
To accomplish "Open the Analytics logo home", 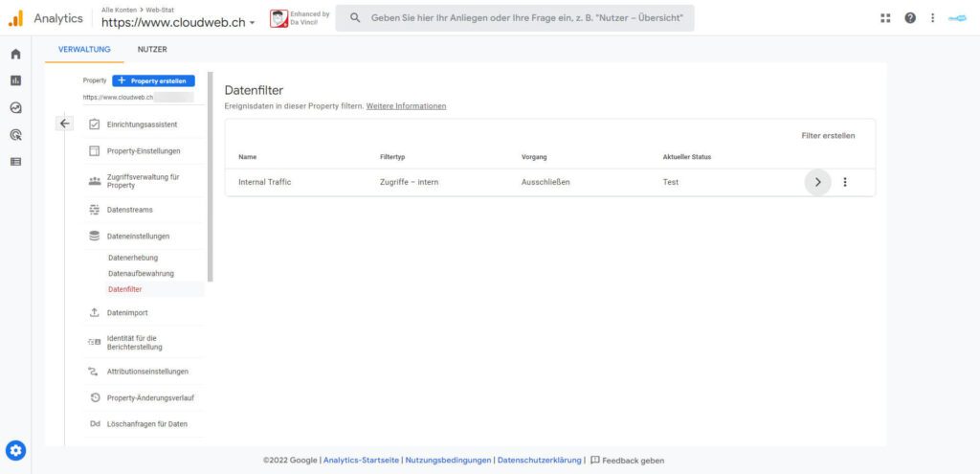I will pos(15,18).
